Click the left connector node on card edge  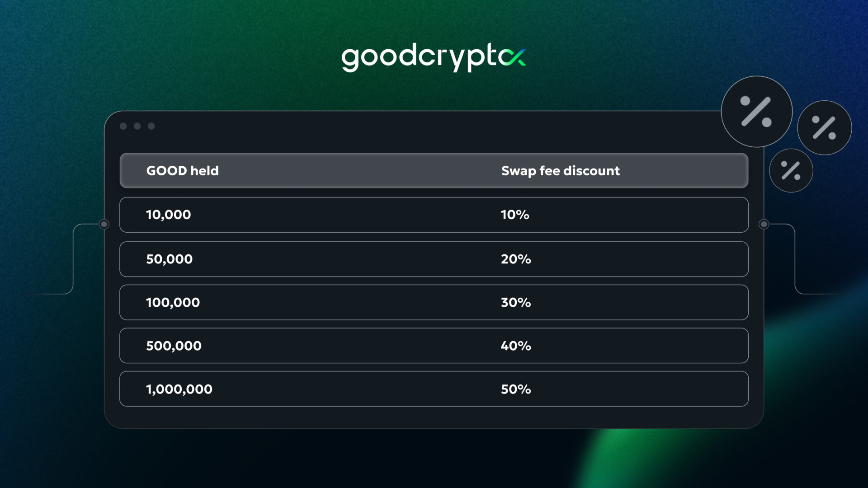coord(104,224)
